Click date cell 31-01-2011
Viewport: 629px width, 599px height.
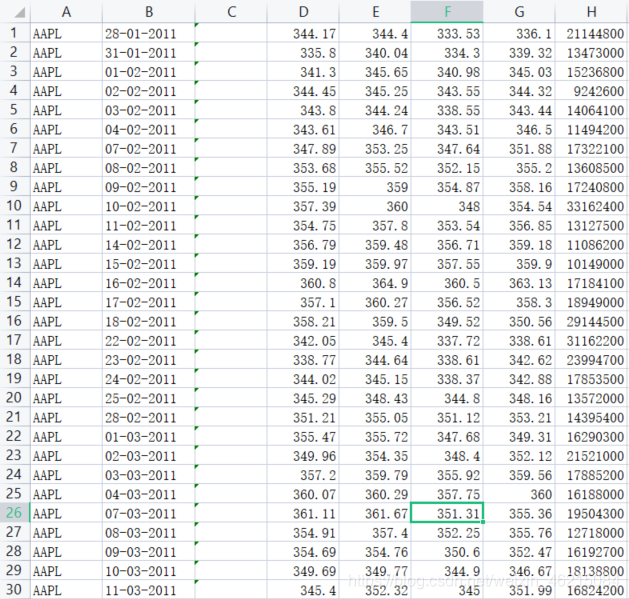pyautogui.click(x=149, y=52)
